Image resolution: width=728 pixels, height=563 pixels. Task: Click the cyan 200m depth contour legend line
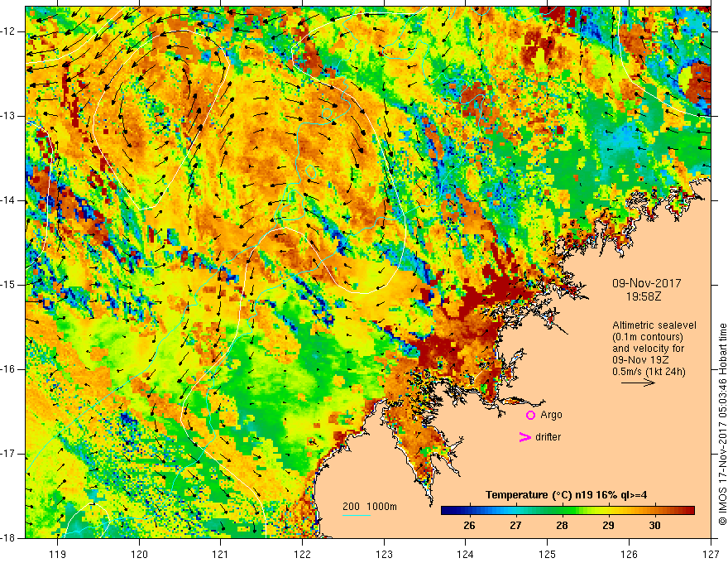(x=356, y=515)
